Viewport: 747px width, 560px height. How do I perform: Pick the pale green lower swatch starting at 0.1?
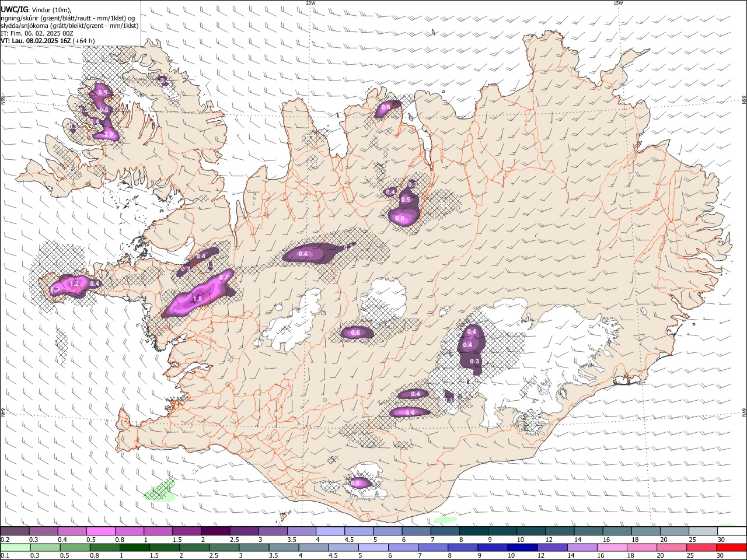tap(15, 548)
